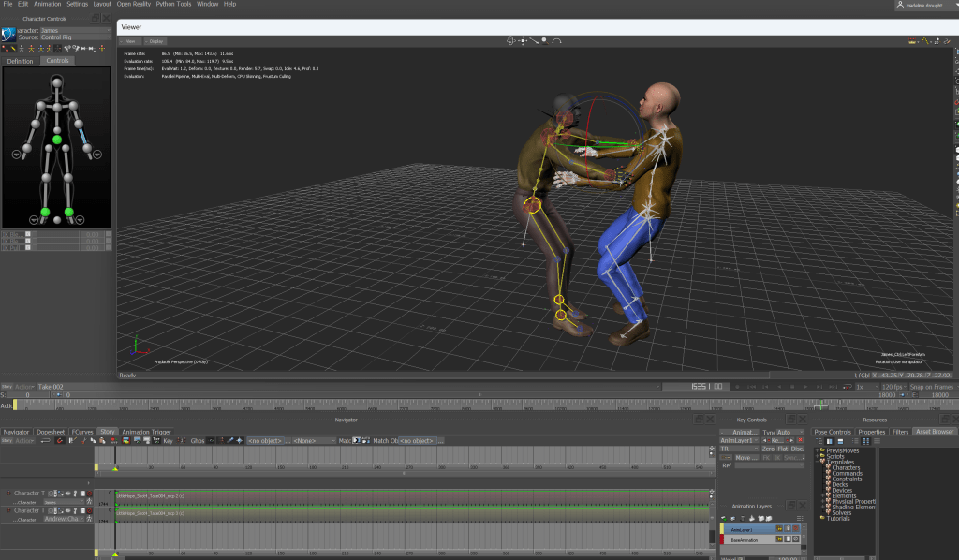Open the Python Tools menu
The image size is (959, 560).
point(174,5)
